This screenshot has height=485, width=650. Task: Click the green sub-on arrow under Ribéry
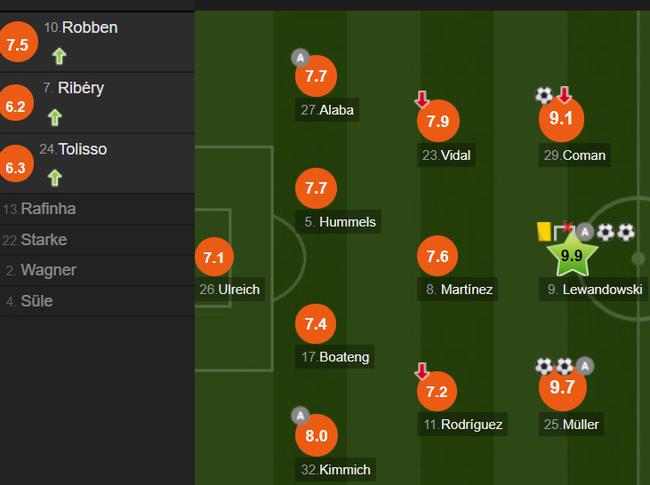pyautogui.click(x=55, y=117)
